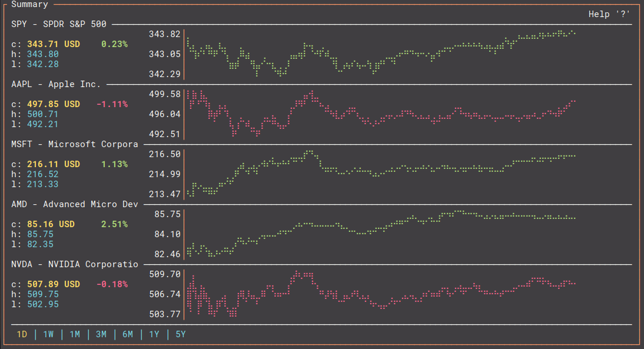Click the AAPL chart axis label 499.58
Viewport: 644px width, 349px height.
165,94
